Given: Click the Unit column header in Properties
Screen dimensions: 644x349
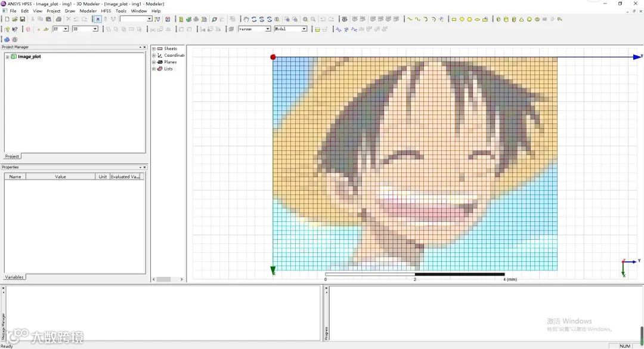Looking at the screenshot, I should pos(103,177).
